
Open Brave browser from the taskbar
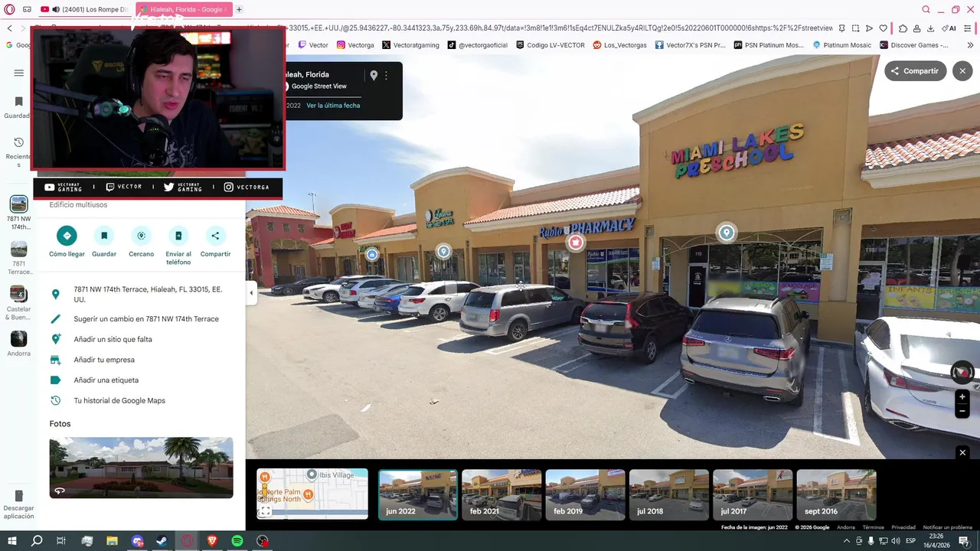coord(212,541)
